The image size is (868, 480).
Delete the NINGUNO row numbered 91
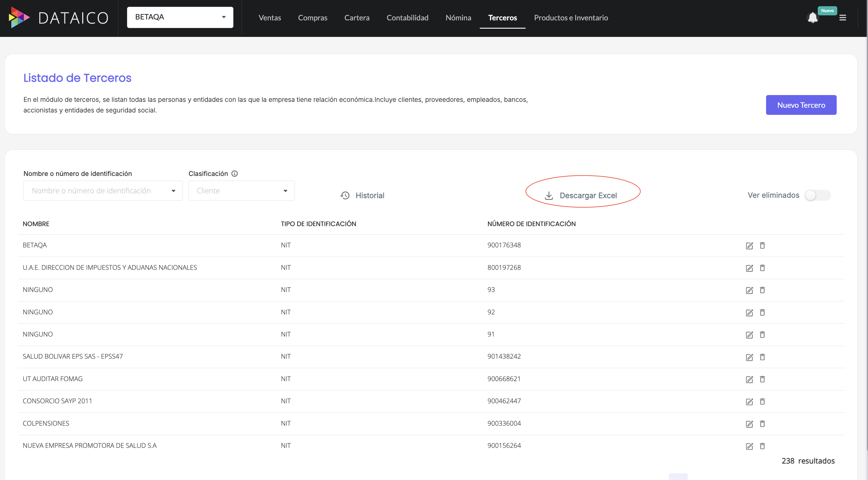(x=762, y=334)
